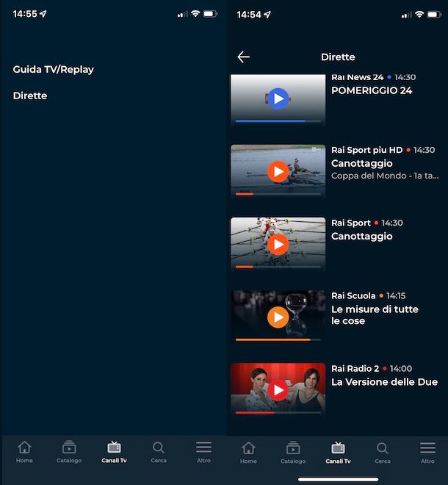The width and height of the screenshot is (448, 485).
Task: Select Coppa del Mondo subtitle text
Action: pyautogui.click(x=385, y=176)
